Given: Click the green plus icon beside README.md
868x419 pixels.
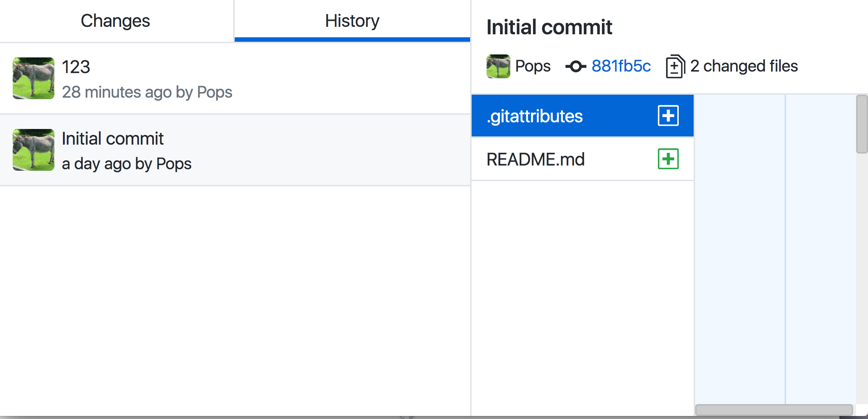Looking at the screenshot, I should (668, 159).
